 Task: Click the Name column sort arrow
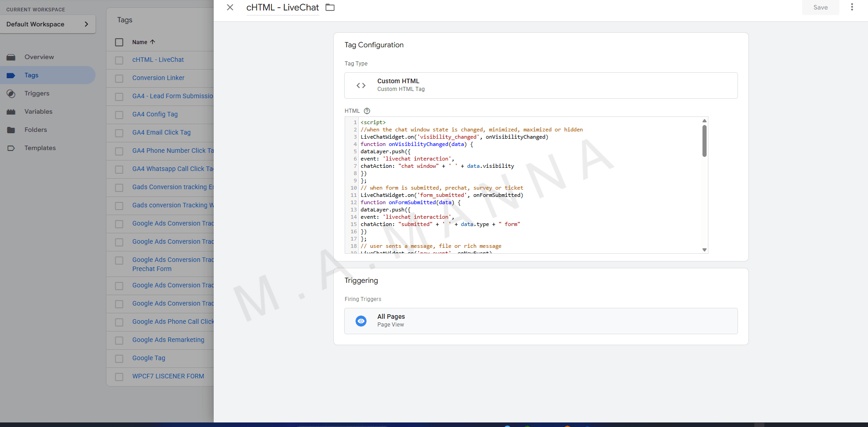(153, 42)
